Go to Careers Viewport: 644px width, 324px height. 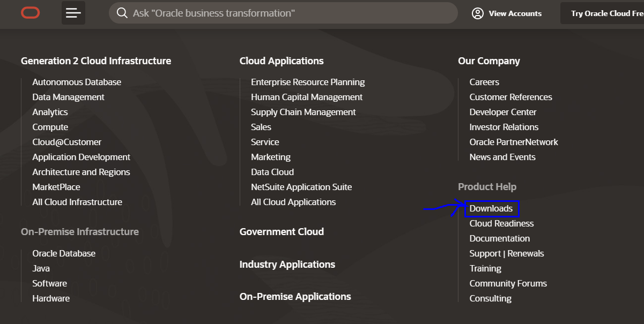pyautogui.click(x=484, y=82)
